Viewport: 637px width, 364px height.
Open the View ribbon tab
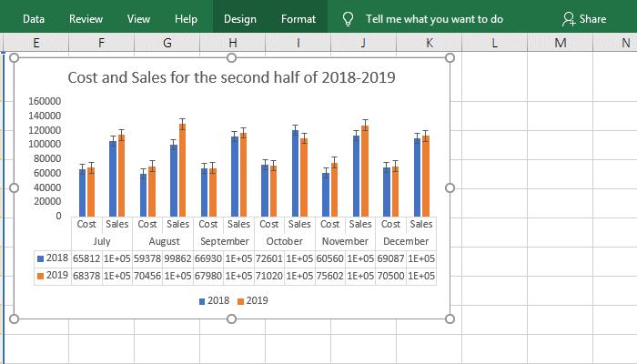138,18
